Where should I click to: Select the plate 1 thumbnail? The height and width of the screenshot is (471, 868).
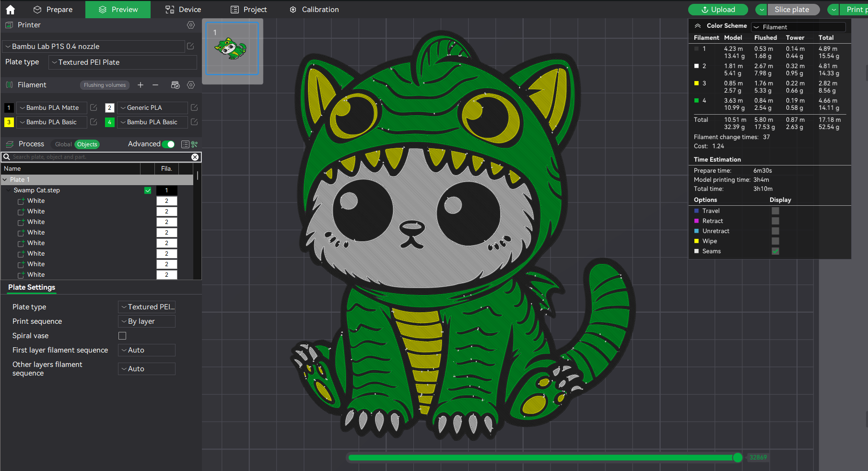232,48
